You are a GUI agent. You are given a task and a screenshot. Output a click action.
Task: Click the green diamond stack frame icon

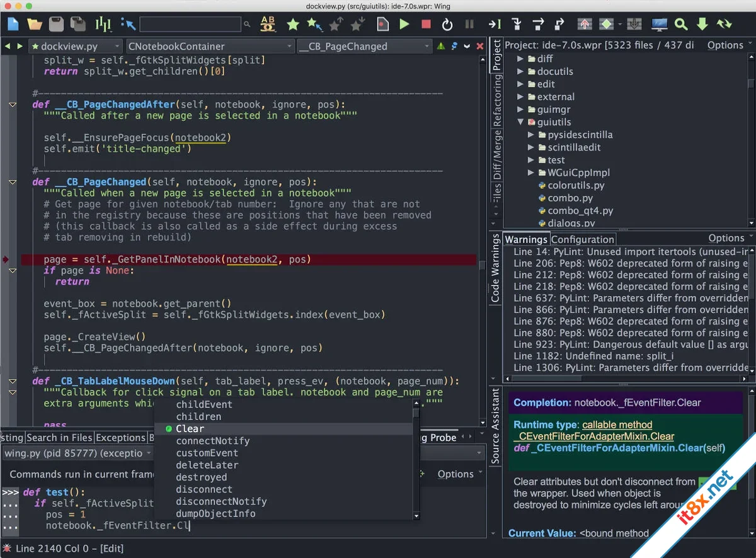pyautogui.click(x=606, y=25)
